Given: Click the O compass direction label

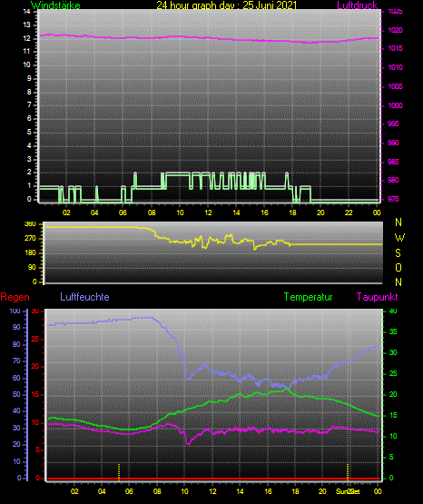Looking at the screenshot, I should pos(398,267).
